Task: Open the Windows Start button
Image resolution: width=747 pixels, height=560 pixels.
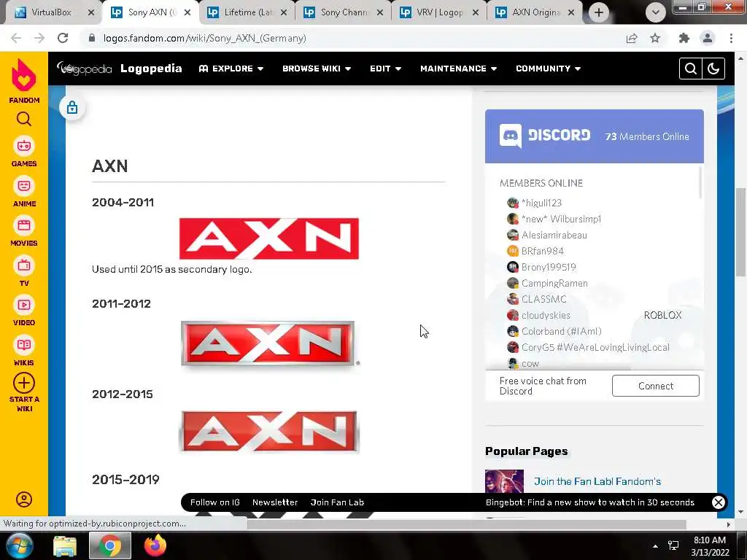Action: [x=20, y=545]
